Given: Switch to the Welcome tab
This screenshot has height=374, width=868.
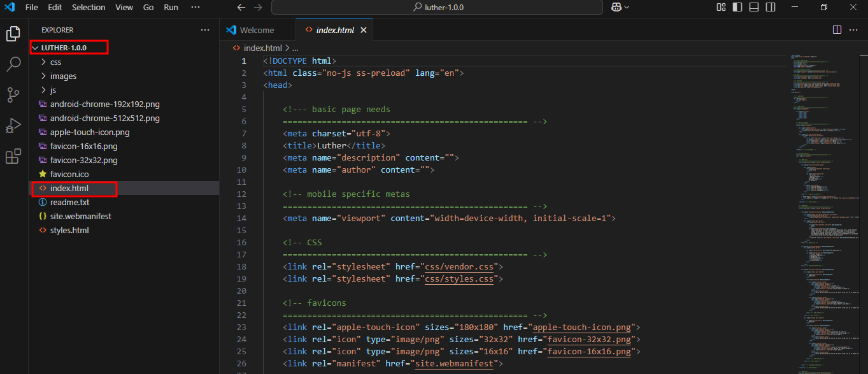Looking at the screenshot, I should (x=257, y=30).
